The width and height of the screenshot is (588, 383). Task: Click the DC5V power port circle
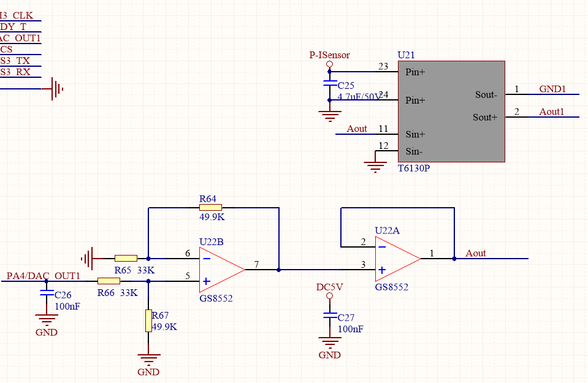[x=330, y=296]
